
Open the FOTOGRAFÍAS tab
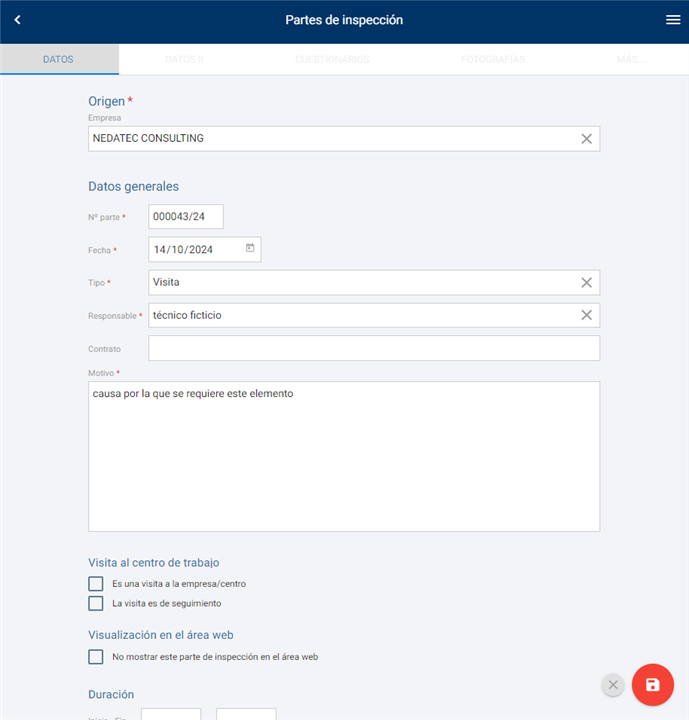493,60
